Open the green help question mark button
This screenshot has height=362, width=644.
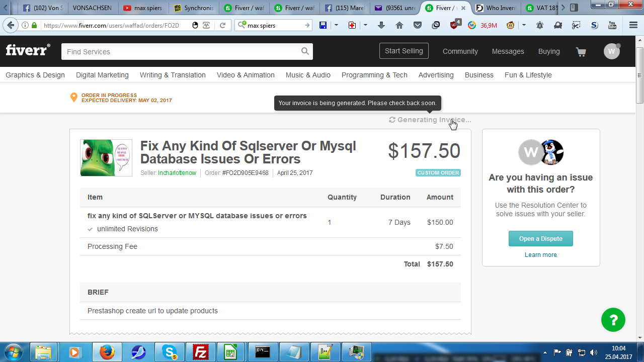coord(613,320)
